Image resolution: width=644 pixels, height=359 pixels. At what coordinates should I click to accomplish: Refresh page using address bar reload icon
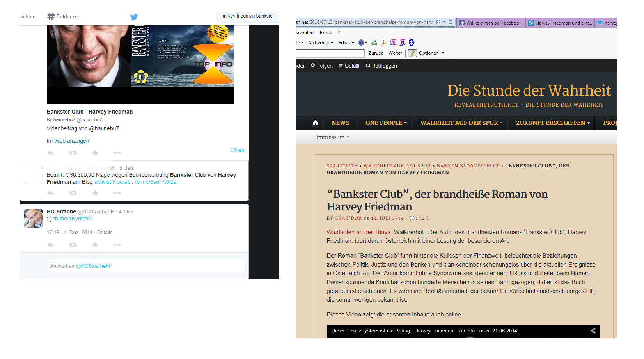coord(451,22)
